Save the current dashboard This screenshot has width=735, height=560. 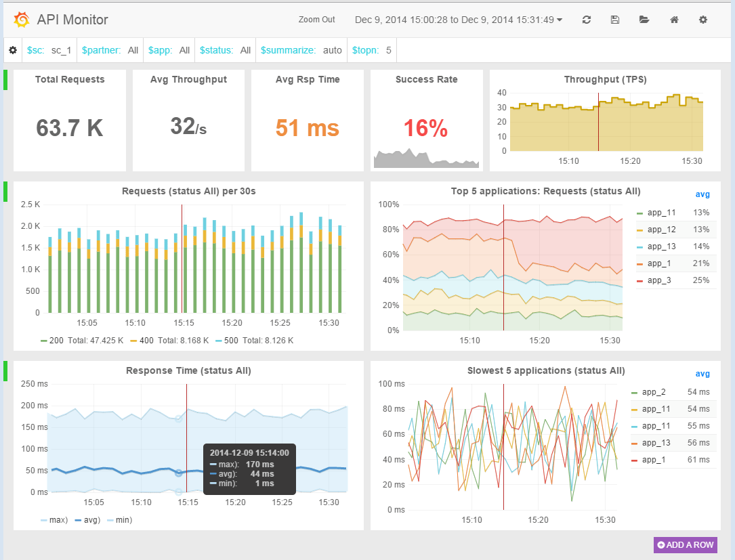point(615,20)
